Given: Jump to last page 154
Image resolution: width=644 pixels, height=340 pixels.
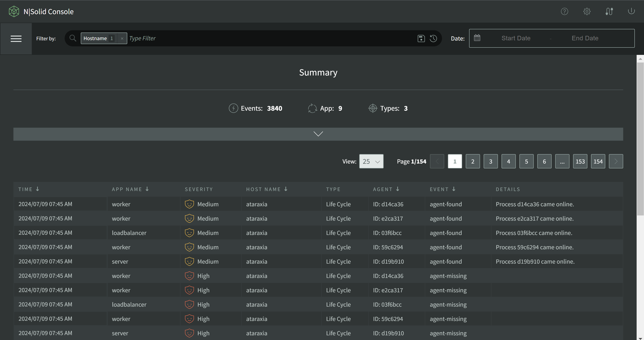Looking at the screenshot, I should tap(598, 161).
